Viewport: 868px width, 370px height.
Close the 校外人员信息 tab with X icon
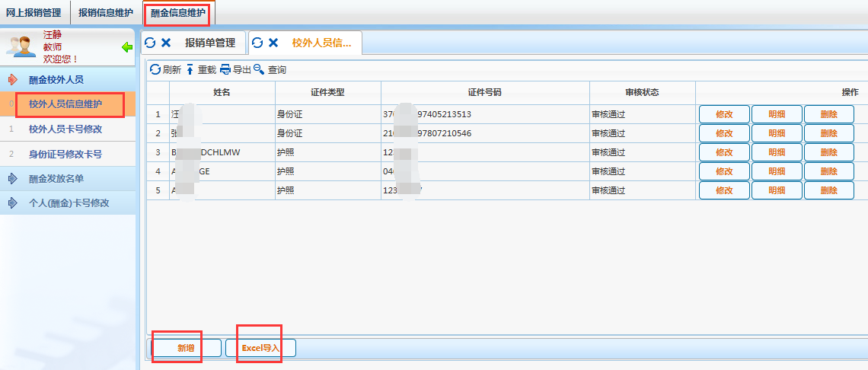click(x=273, y=43)
